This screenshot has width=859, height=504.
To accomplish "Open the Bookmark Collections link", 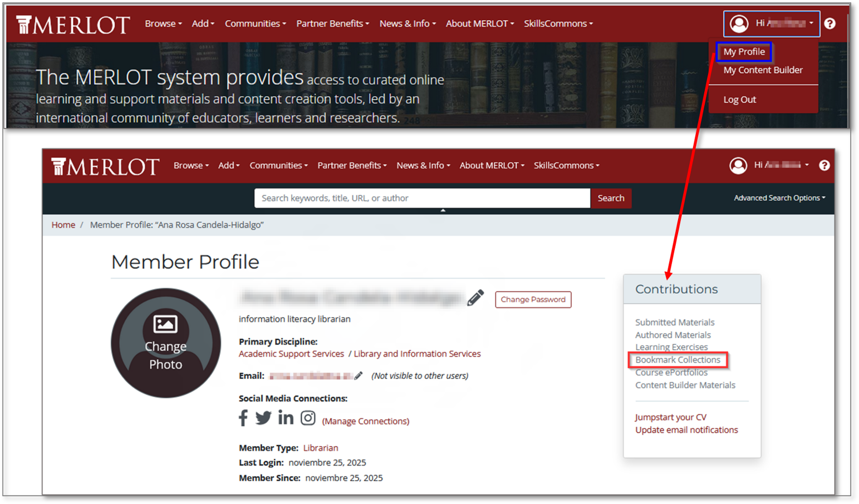I will click(x=678, y=360).
